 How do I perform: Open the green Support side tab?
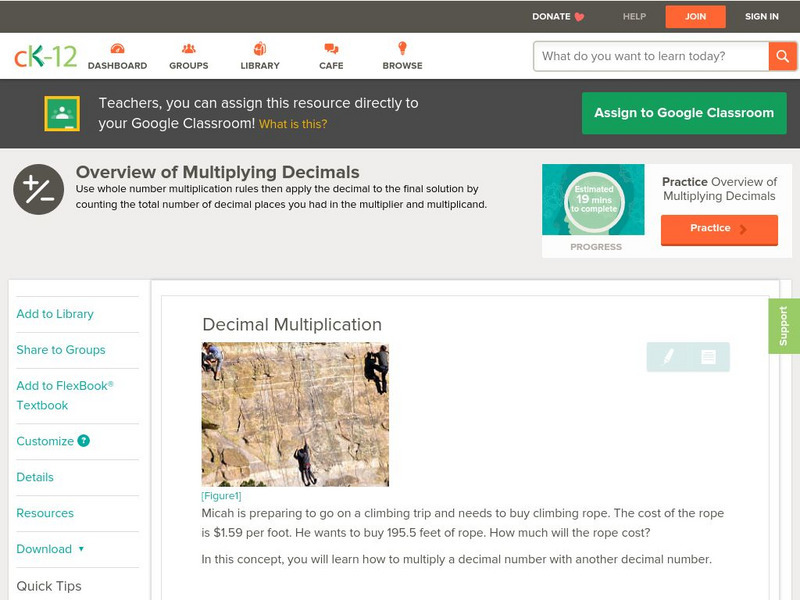[x=784, y=326]
